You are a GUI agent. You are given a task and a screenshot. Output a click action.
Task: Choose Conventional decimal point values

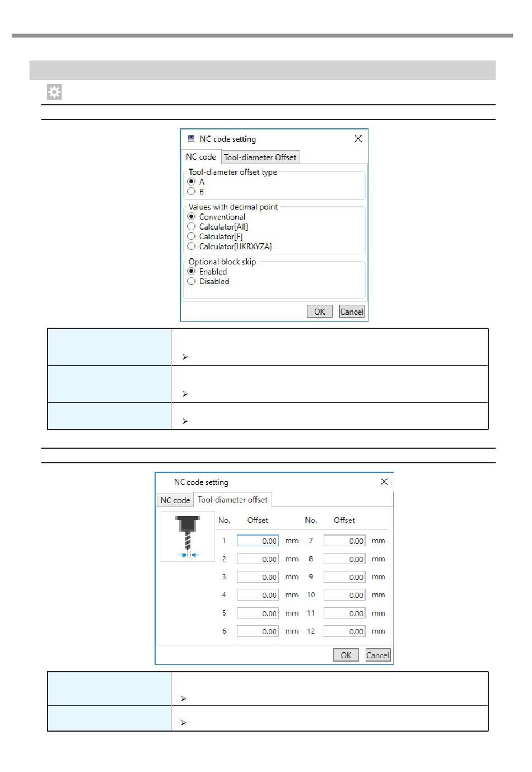pos(192,217)
